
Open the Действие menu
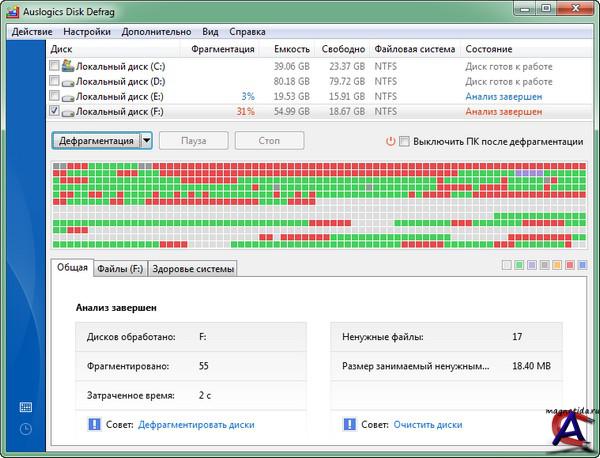click(33, 31)
